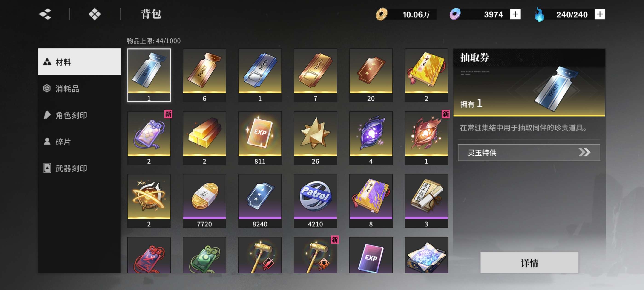Select the EXP card with 811

pyautogui.click(x=260, y=138)
